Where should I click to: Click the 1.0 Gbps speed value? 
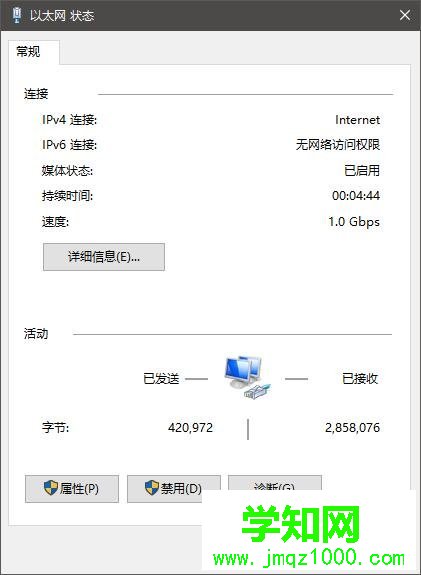[354, 221]
